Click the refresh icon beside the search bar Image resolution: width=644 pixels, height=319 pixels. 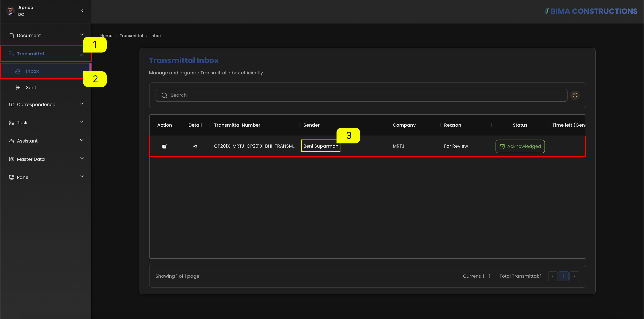575,95
